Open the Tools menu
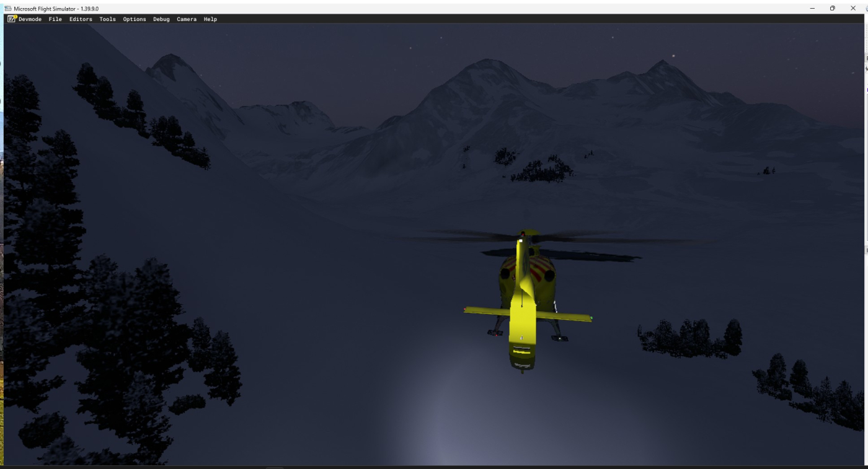Image resolution: width=868 pixels, height=469 pixels. click(x=107, y=19)
